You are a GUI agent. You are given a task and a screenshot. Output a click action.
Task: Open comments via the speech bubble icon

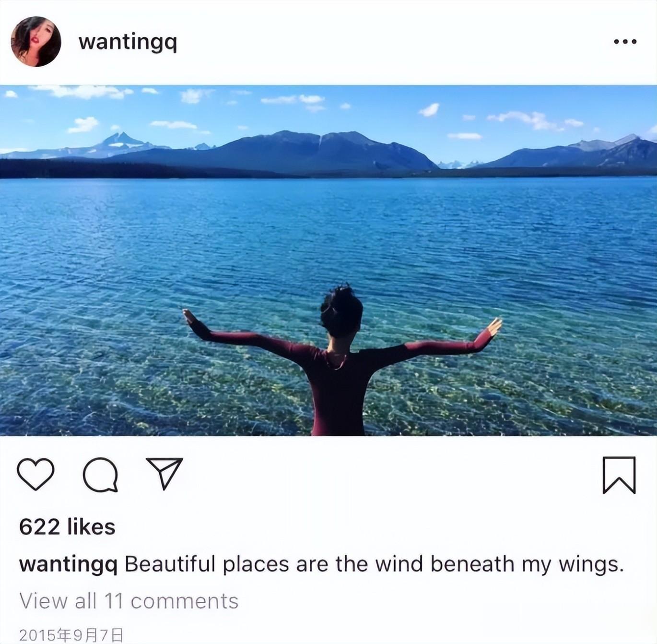pos(100,475)
